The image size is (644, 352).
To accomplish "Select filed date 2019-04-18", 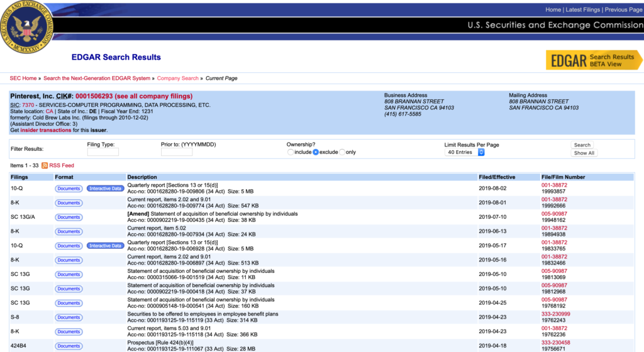I will click(492, 346).
